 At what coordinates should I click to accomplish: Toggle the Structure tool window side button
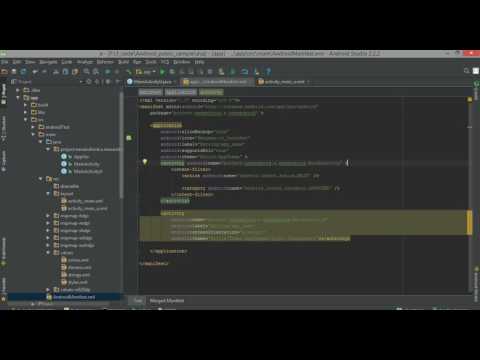click(4, 128)
